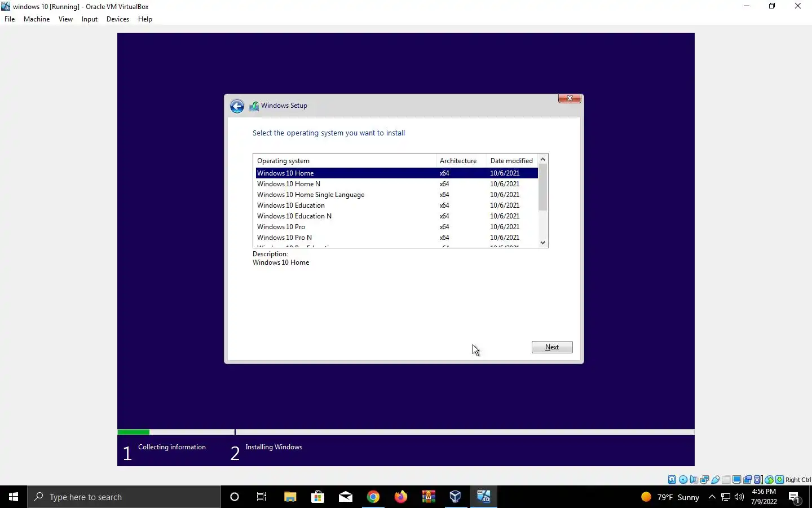Image resolution: width=812 pixels, height=508 pixels.
Task: Open the optical drive indicator in status bar
Action: [x=683, y=480]
